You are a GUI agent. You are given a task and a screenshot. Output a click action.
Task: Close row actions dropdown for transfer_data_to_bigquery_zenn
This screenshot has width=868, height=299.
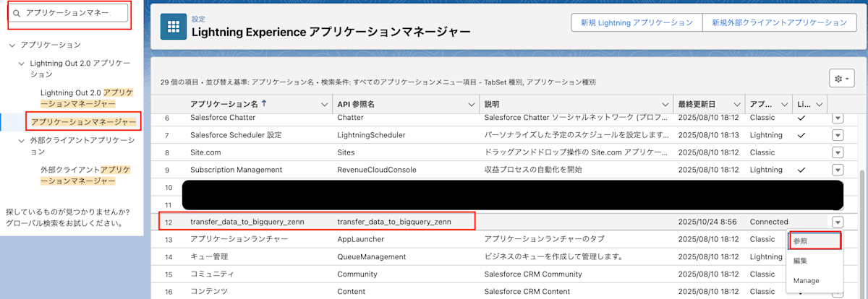838,222
